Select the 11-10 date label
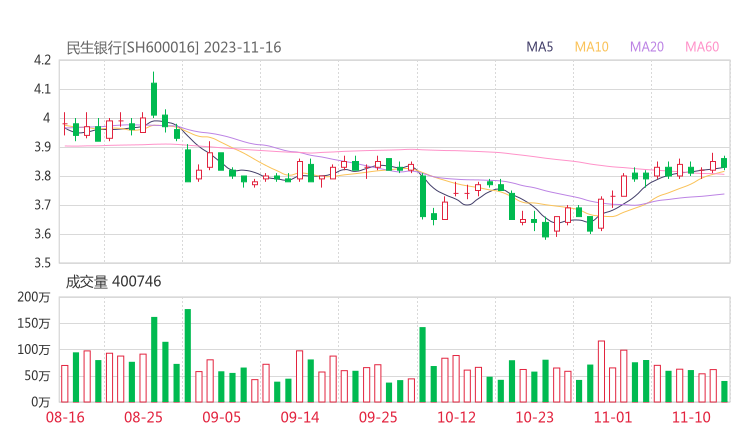 coord(691,417)
